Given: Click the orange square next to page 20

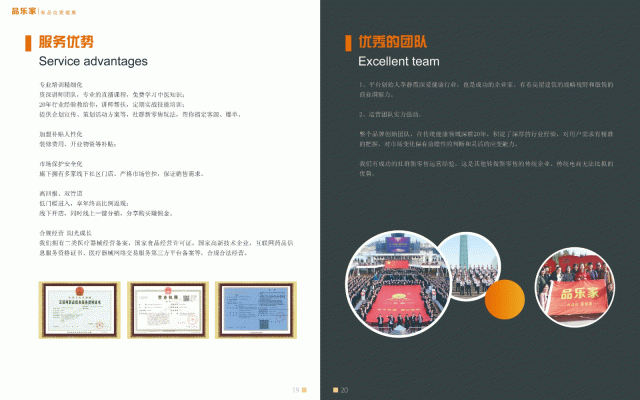Looking at the screenshot, I should (x=336, y=389).
